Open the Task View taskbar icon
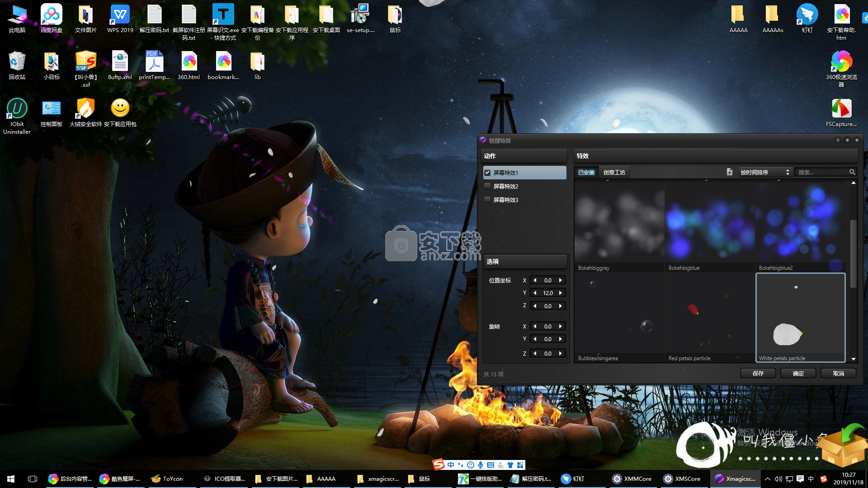 pyautogui.click(x=33, y=479)
